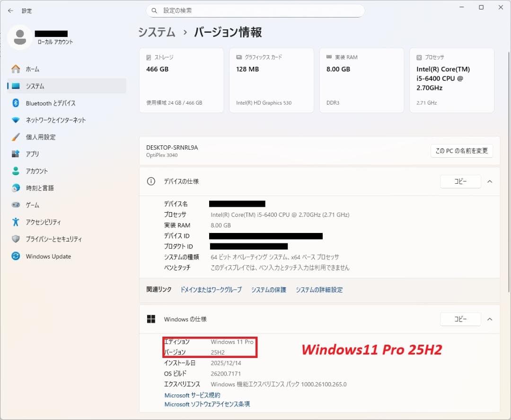Click the アカウント person icon
Viewport: 511px width, 420px height.
tap(16, 171)
